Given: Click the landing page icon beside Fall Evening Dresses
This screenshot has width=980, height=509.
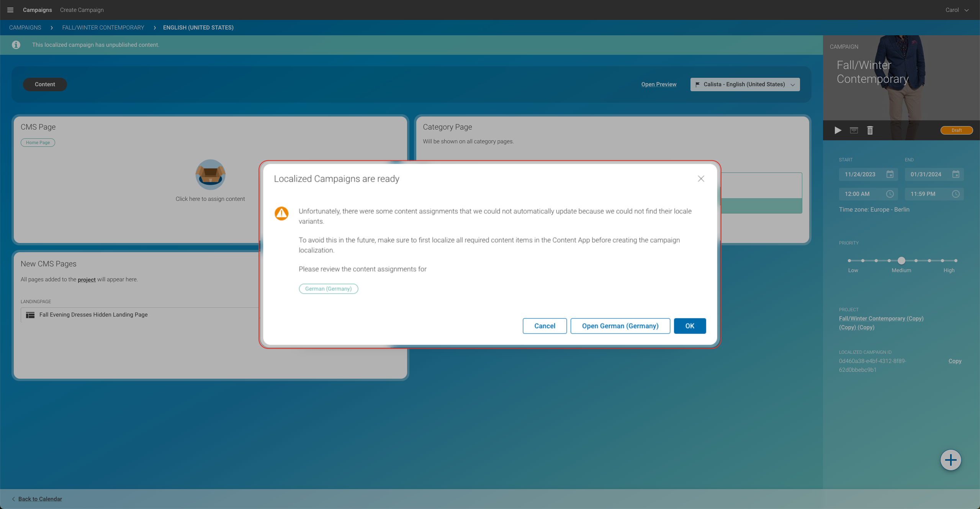Looking at the screenshot, I should click(x=30, y=315).
